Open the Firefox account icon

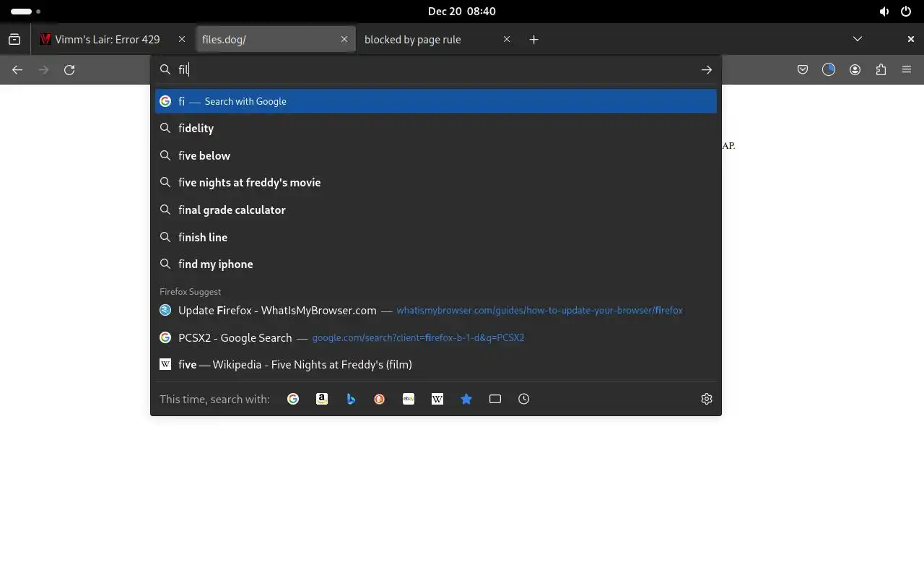pos(855,70)
